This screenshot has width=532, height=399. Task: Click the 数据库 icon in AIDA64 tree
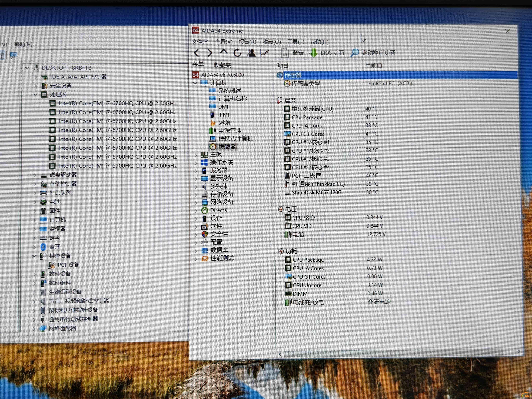point(204,250)
